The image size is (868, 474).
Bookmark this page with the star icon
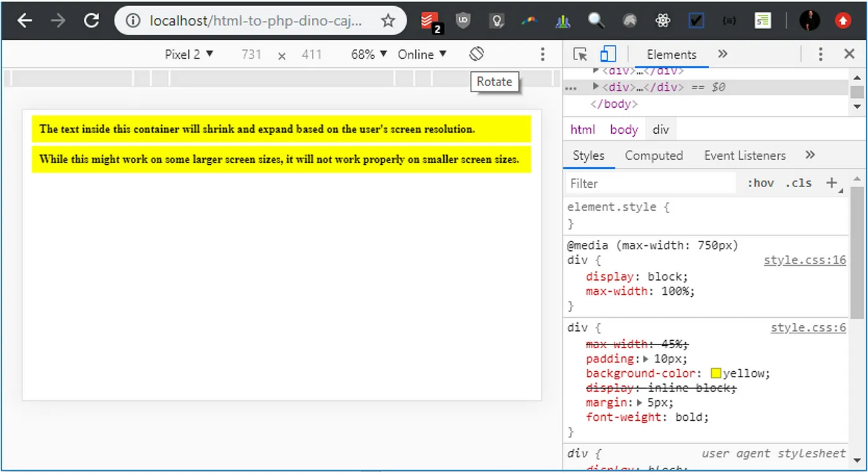388,20
